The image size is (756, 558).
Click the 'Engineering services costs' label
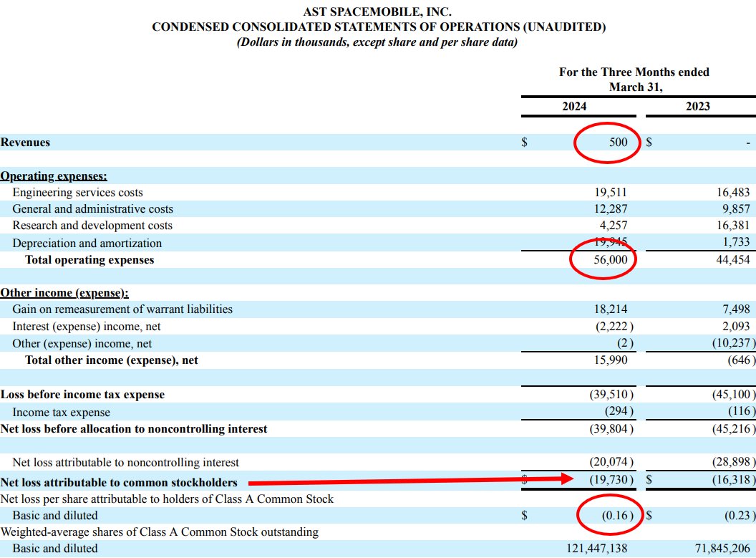[77, 193]
